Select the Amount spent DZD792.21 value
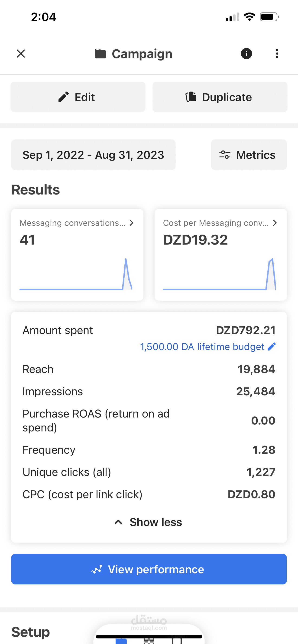The height and width of the screenshot is (644, 298). tap(246, 330)
